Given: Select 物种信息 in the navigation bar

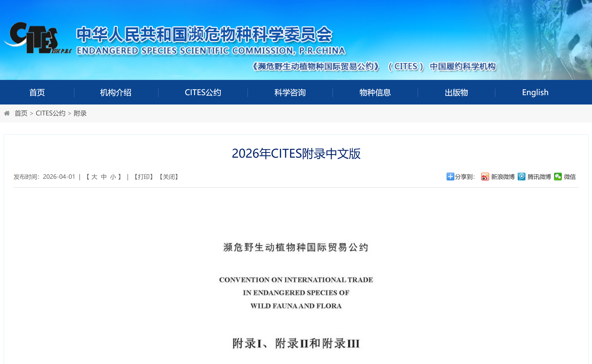Looking at the screenshot, I should (x=375, y=92).
